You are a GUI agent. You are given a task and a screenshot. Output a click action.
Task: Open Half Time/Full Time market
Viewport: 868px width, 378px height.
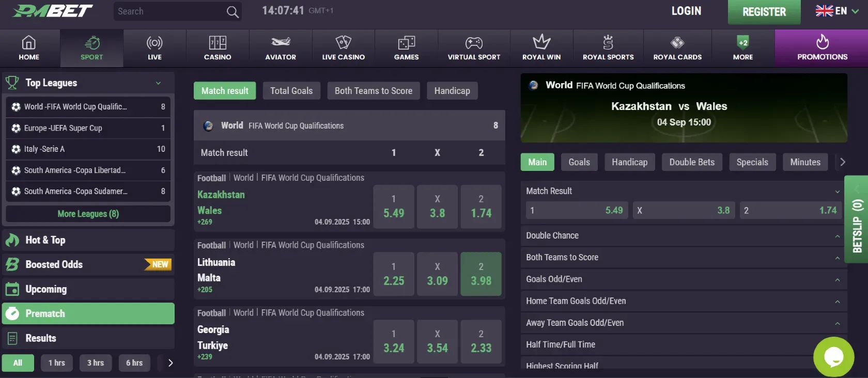pos(684,344)
